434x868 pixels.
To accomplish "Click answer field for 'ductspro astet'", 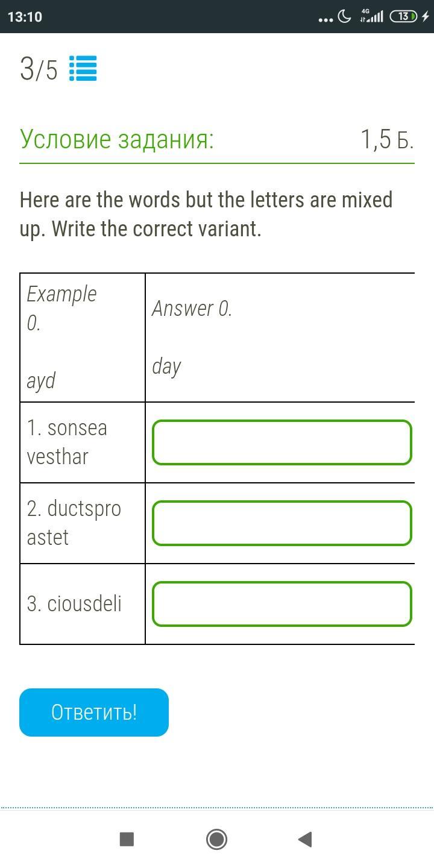I will 281,523.
